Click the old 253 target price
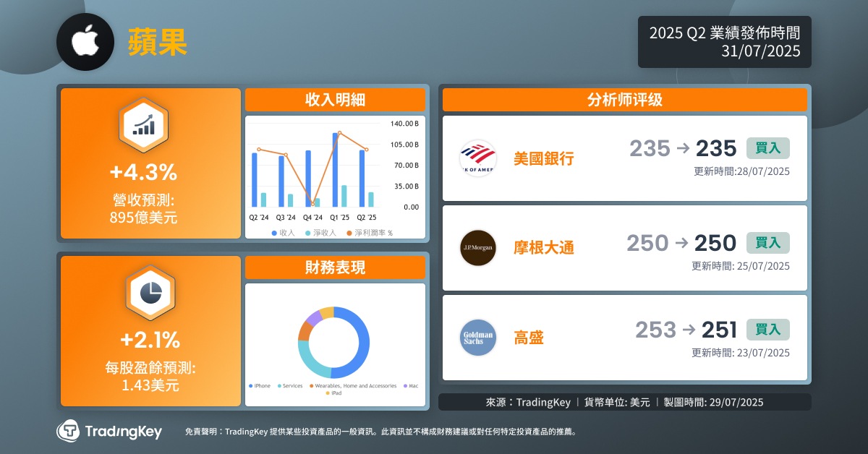The height and width of the screenshot is (454, 868). [x=655, y=330]
